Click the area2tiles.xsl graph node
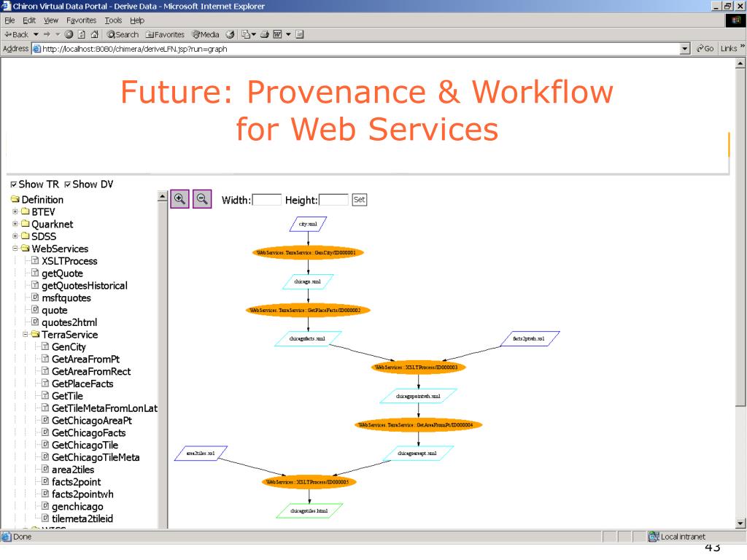 (201, 454)
